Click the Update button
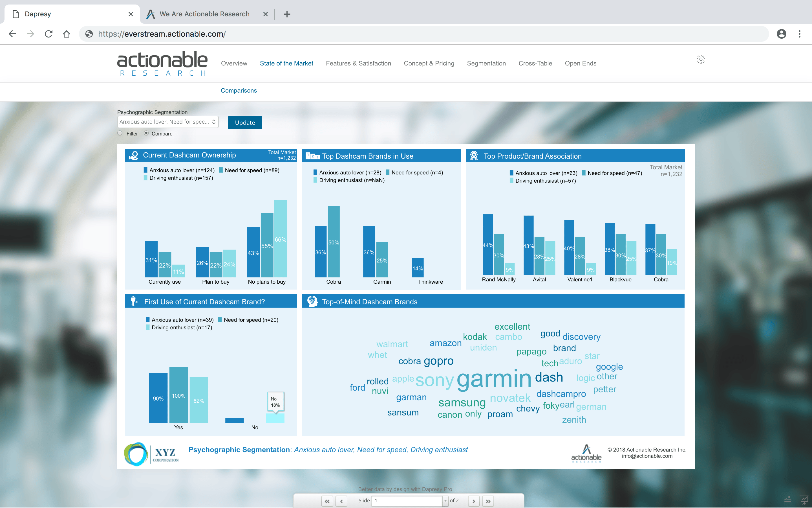 pyautogui.click(x=245, y=123)
